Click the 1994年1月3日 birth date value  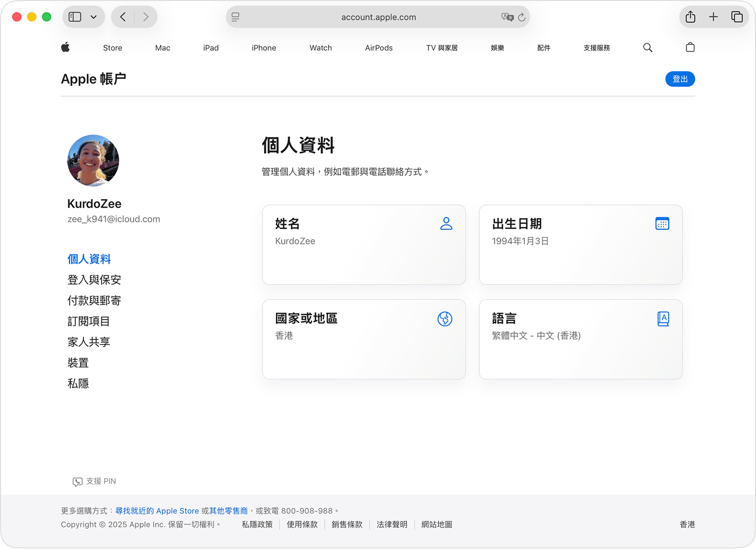click(520, 241)
